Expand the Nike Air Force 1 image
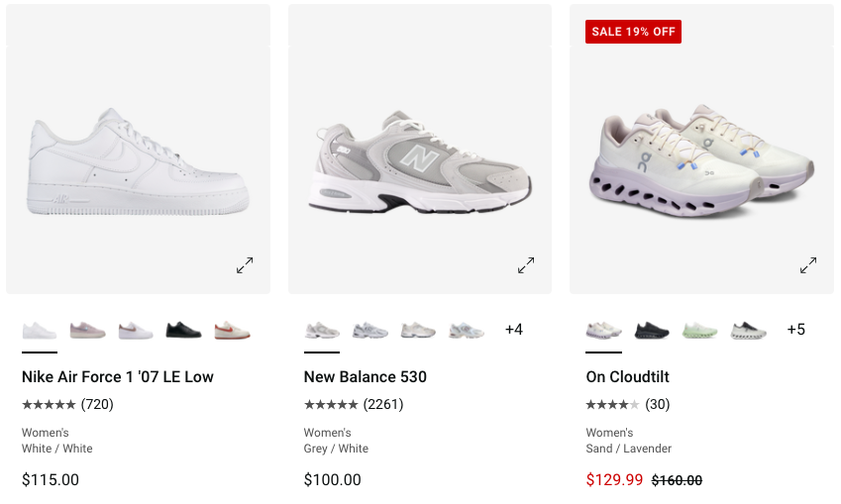Screen dimensions: 841x504 [x=245, y=265]
